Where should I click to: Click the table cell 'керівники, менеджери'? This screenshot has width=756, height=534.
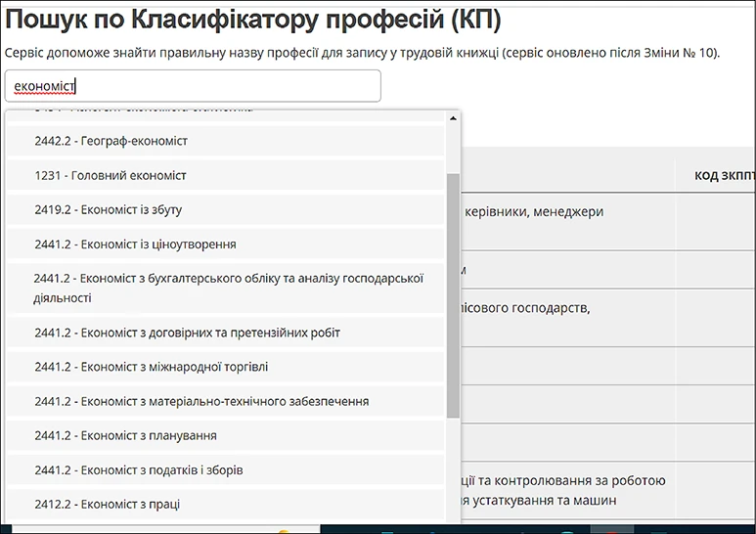point(533,211)
